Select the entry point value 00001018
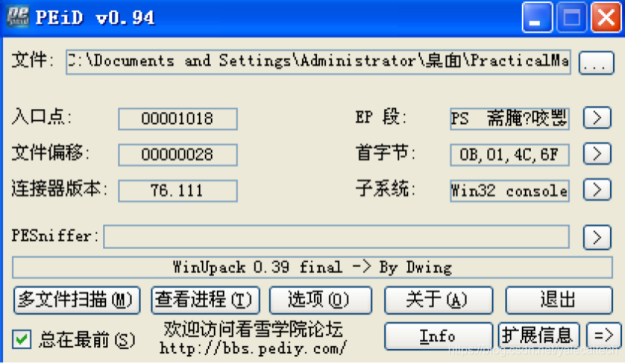The image size is (625, 364). [x=178, y=119]
